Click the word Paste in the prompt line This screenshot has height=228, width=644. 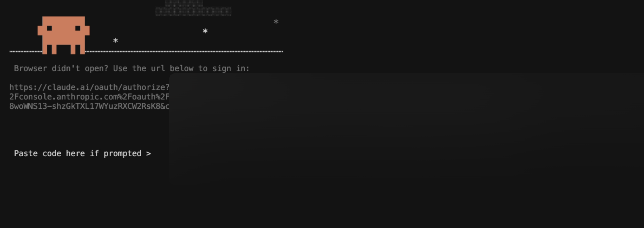tap(26, 153)
